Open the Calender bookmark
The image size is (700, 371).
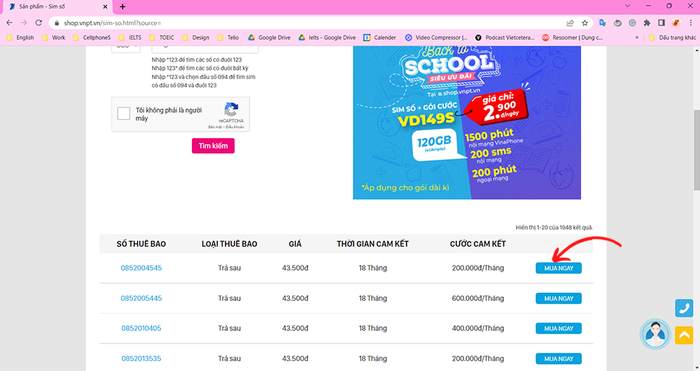point(379,38)
